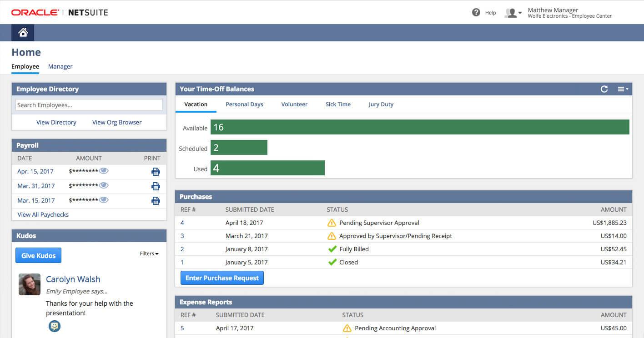Click the warning icon on purchase ref 3
The width and height of the screenshot is (644, 338).
click(x=332, y=236)
